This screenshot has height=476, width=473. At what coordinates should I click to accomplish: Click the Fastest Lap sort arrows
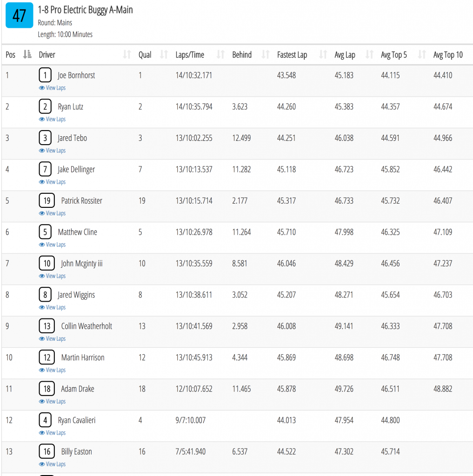pos(323,55)
